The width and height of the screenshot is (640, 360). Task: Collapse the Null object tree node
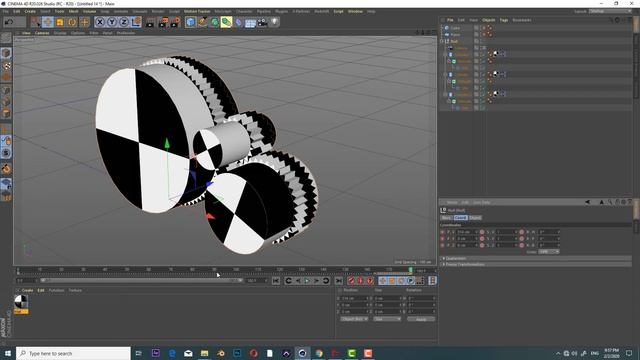[x=442, y=41]
